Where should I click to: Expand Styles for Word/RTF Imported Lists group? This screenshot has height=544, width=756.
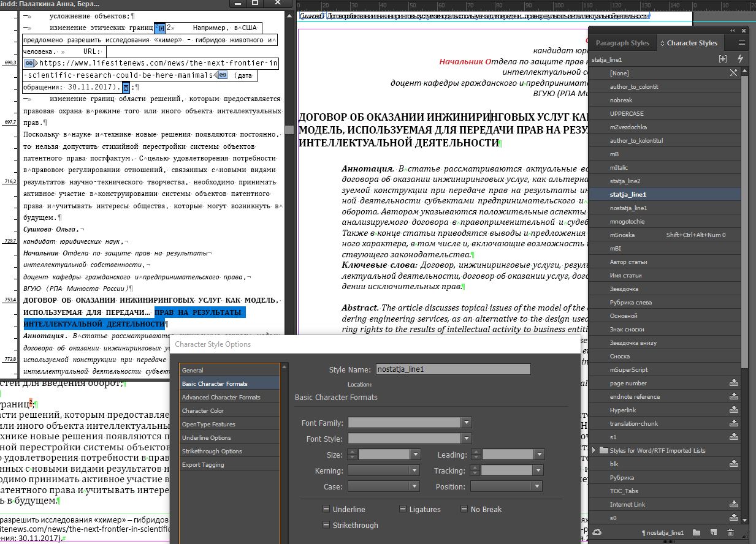point(594,450)
